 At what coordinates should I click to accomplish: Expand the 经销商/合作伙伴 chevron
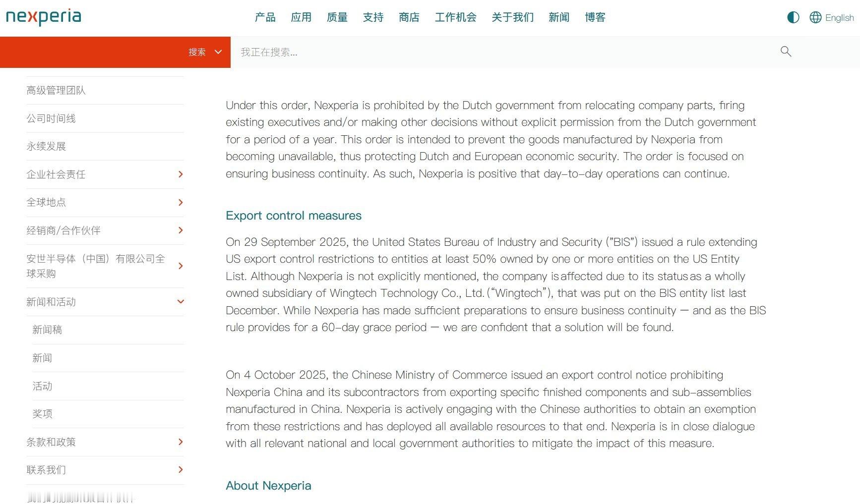(181, 230)
